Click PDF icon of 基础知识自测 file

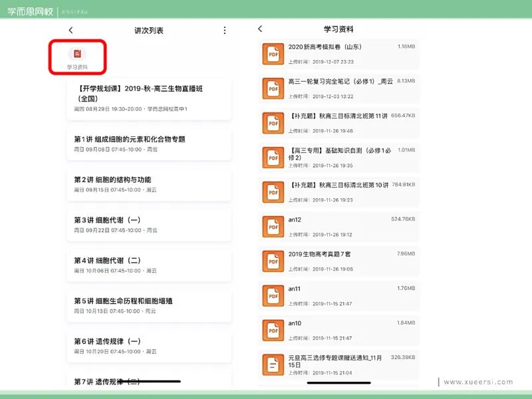click(273, 158)
